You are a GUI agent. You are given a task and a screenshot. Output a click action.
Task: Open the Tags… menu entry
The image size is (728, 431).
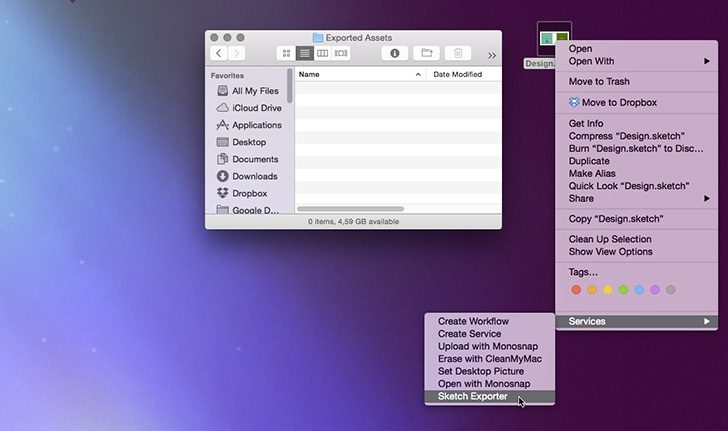tap(637, 272)
